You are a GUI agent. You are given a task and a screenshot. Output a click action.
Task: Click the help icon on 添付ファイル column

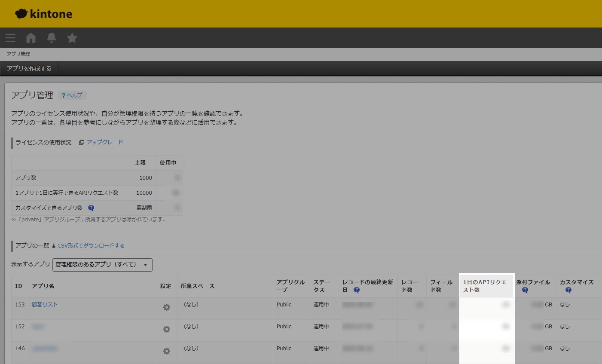tap(525, 290)
